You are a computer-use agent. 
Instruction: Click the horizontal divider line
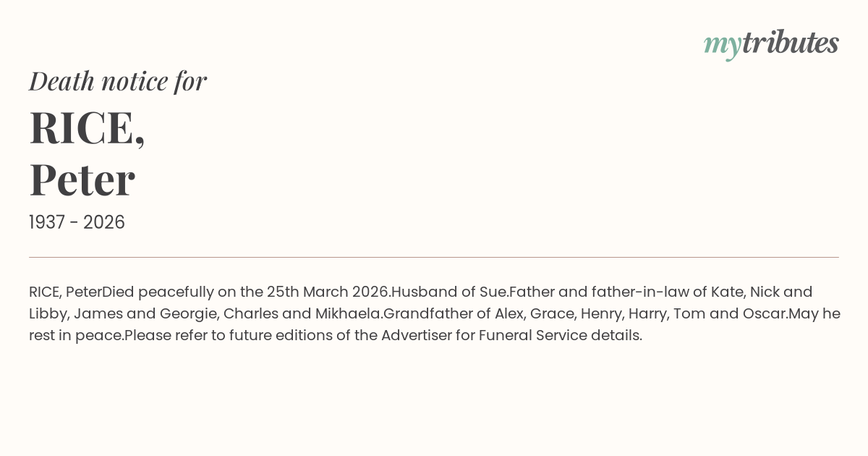tap(434, 257)
